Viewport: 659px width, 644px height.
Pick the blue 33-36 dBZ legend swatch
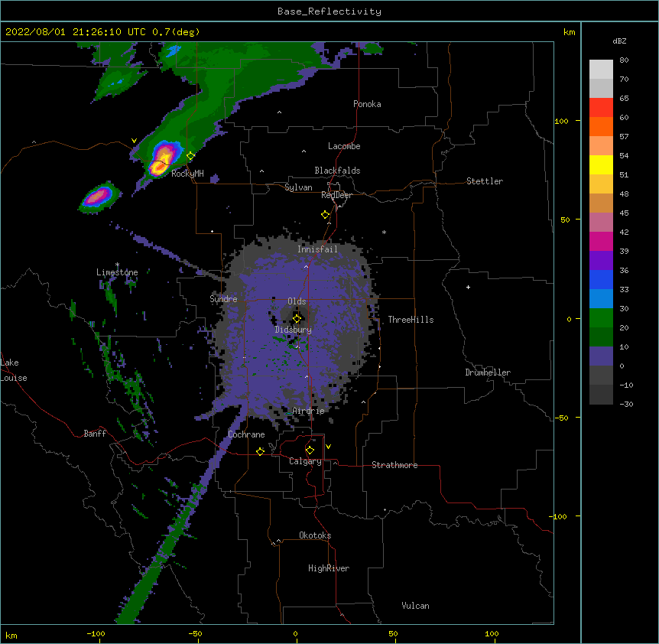click(601, 279)
